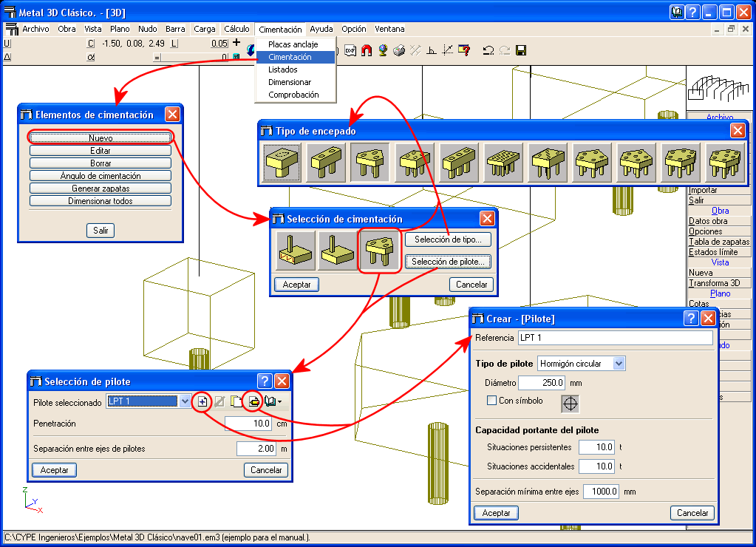Click the Generar zapatas button

click(101, 188)
